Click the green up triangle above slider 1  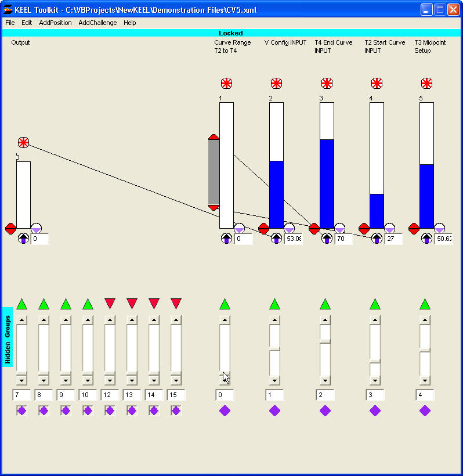coord(275,304)
